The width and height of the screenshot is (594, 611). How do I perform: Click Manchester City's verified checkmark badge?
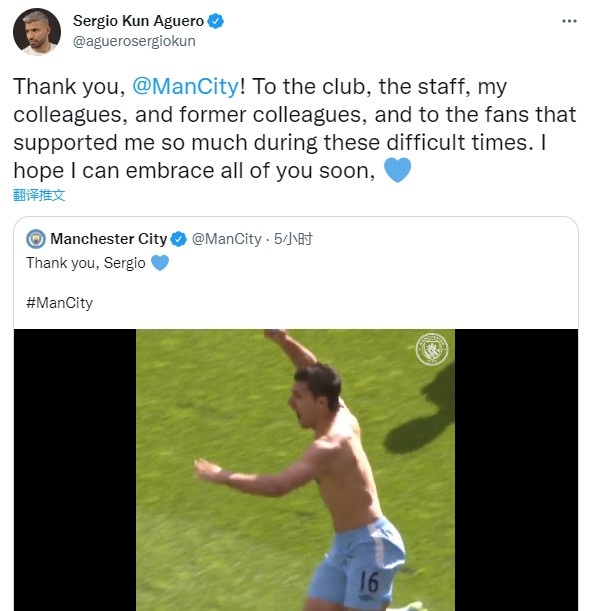click(179, 239)
